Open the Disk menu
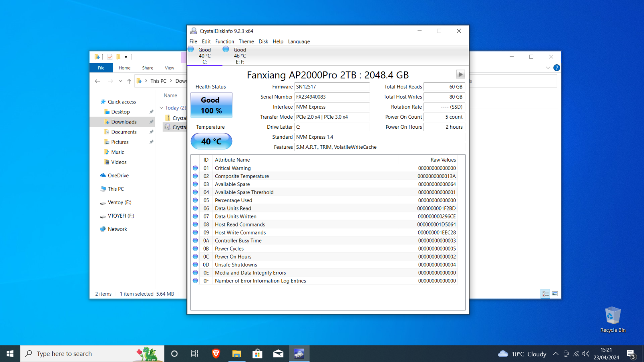Viewport: 644px width, 362px height. tap(263, 41)
